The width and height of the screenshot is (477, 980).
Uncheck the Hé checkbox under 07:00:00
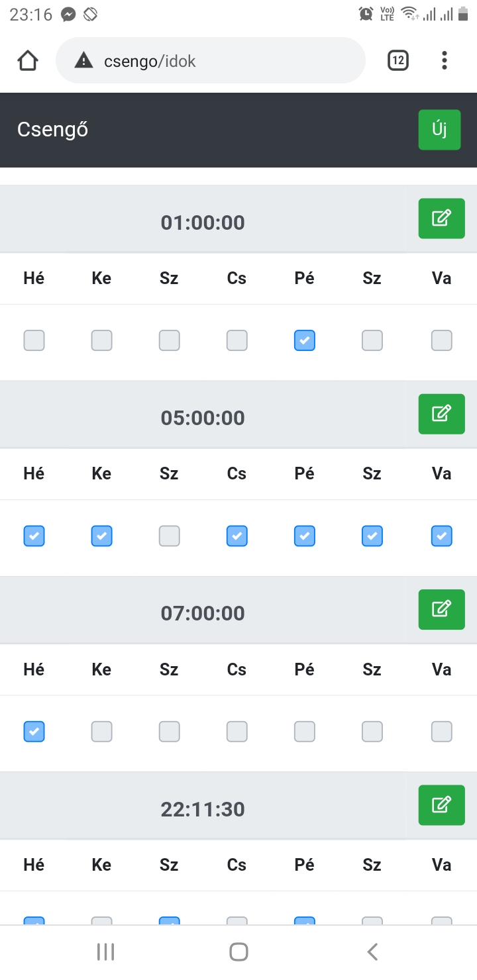point(34,732)
